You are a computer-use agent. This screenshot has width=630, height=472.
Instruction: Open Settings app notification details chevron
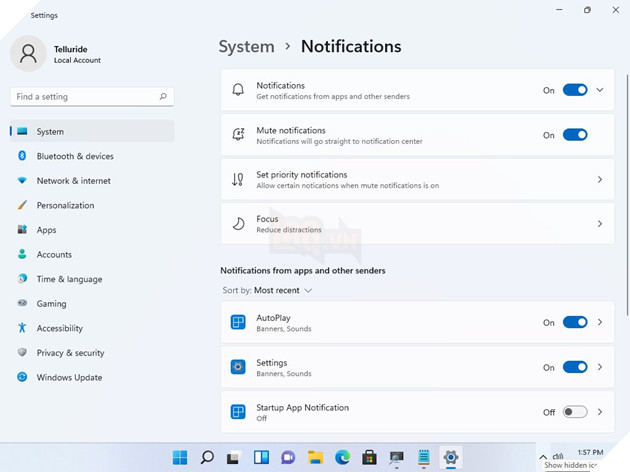tap(599, 367)
